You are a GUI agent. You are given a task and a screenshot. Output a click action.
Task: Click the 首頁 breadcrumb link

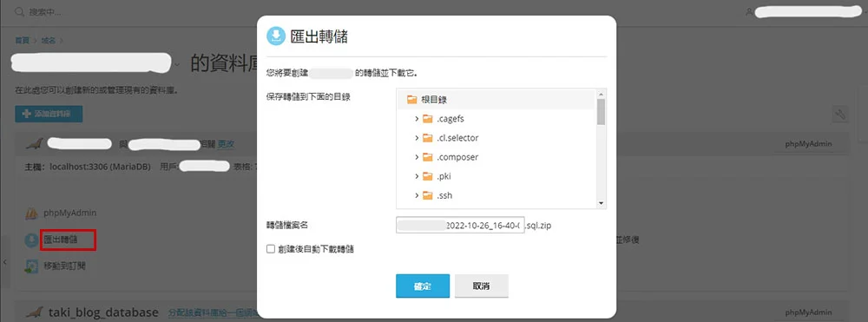click(23, 41)
